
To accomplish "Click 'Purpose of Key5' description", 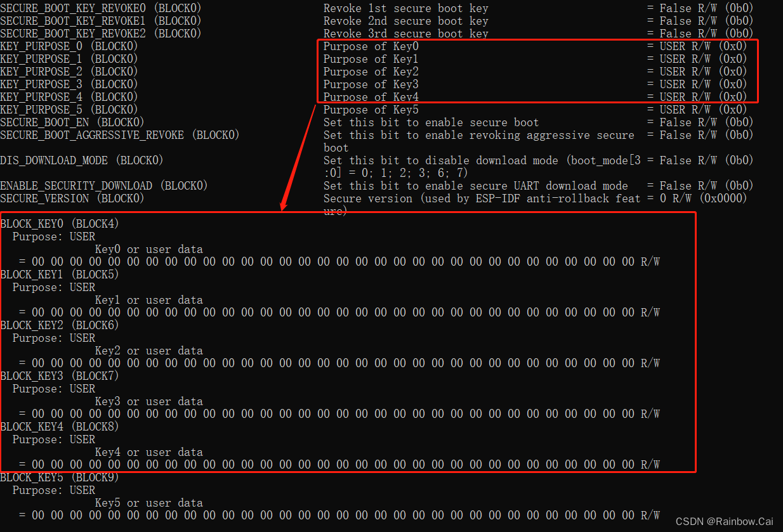I will (371, 110).
